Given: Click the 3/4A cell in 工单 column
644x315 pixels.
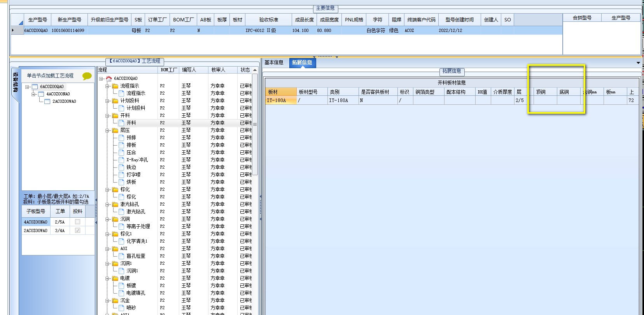Looking at the screenshot, I should click(x=60, y=231).
